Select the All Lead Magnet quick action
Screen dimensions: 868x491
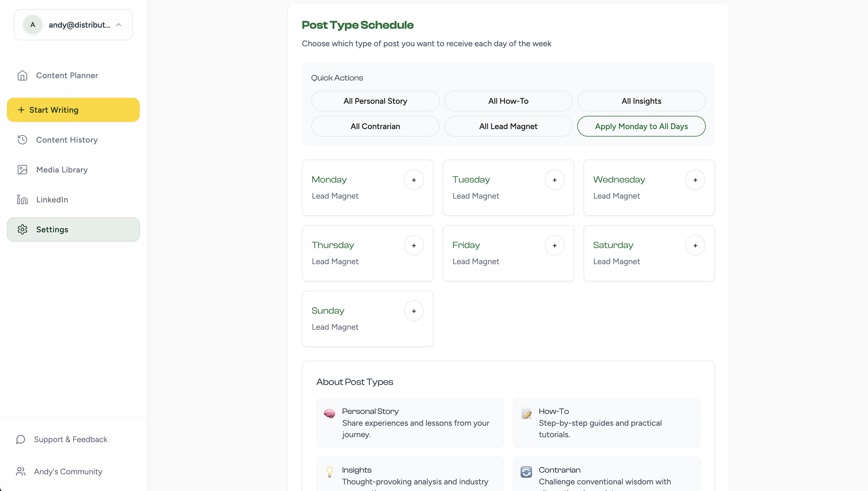508,126
